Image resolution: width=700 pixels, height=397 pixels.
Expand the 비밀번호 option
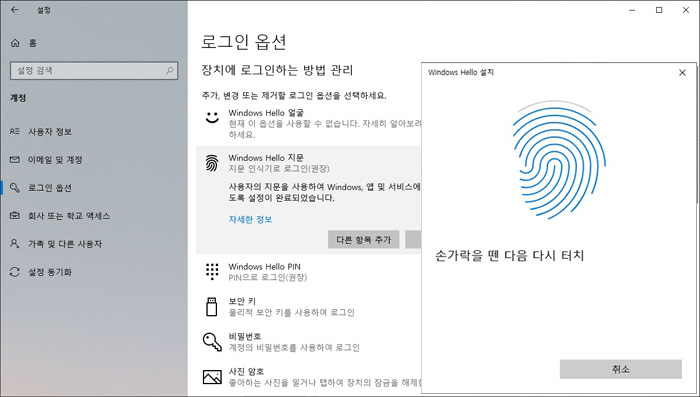click(308, 342)
